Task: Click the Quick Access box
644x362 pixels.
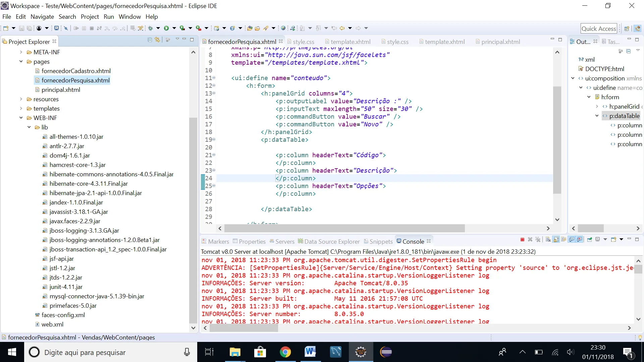Action: pyautogui.click(x=599, y=28)
